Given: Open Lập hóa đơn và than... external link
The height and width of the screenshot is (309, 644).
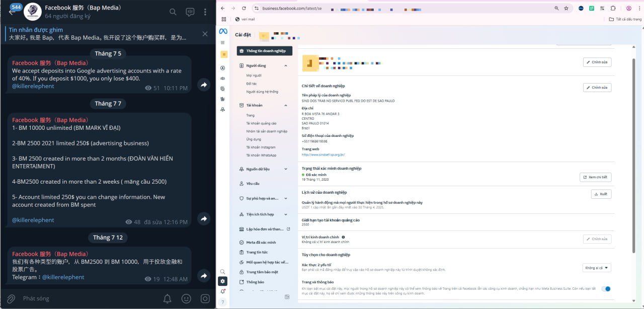Looking at the screenshot, I should [x=265, y=229].
